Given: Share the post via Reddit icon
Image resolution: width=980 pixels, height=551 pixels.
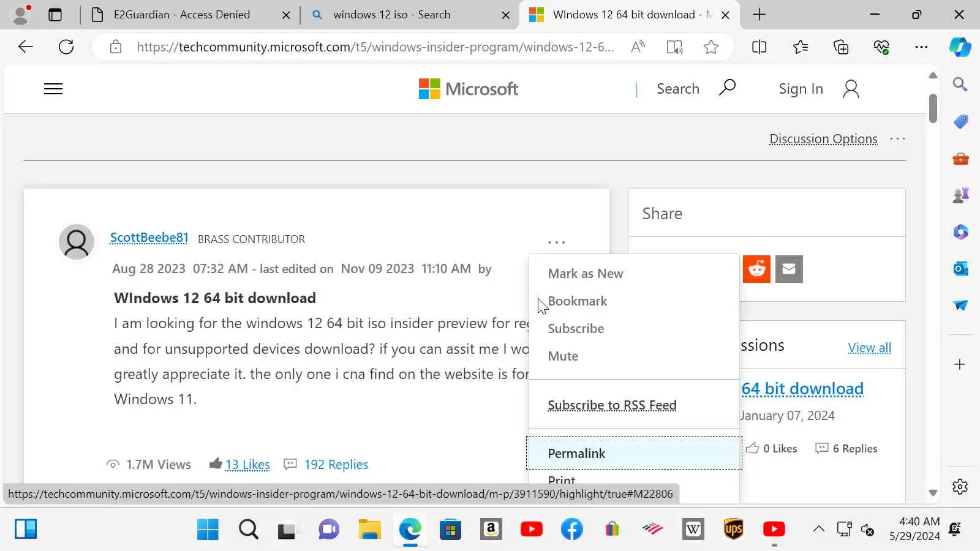Looking at the screenshot, I should click(756, 269).
